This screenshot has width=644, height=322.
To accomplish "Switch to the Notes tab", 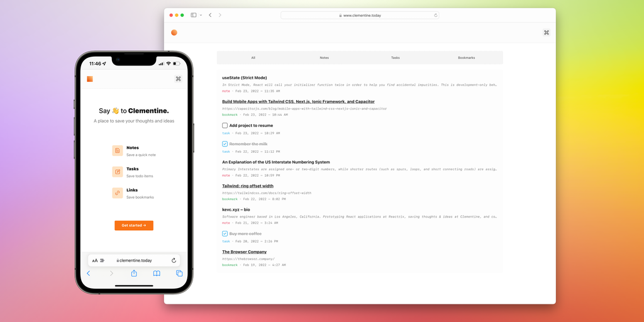I will 325,57.
